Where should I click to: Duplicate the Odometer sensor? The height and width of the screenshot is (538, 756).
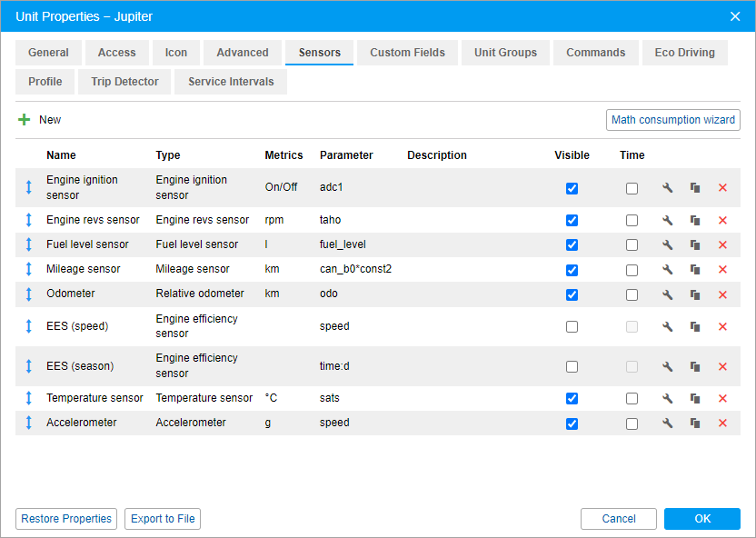click(x=695, y=294)
